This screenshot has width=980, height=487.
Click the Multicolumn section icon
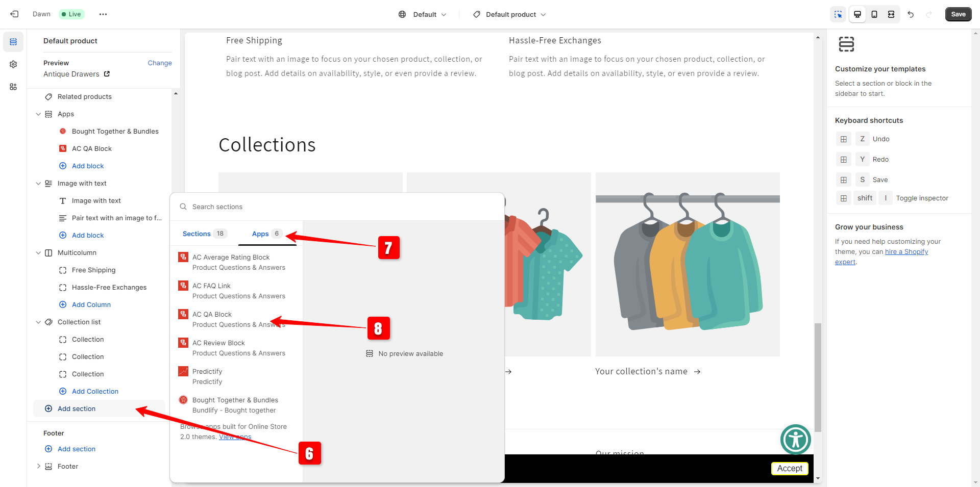pyautogui.click(x=48, y=253)
